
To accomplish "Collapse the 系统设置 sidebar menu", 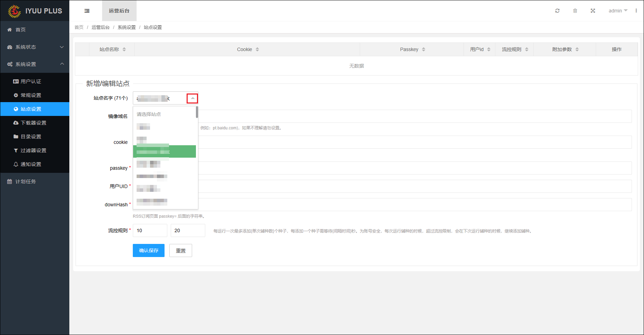I will coord(34,64).
